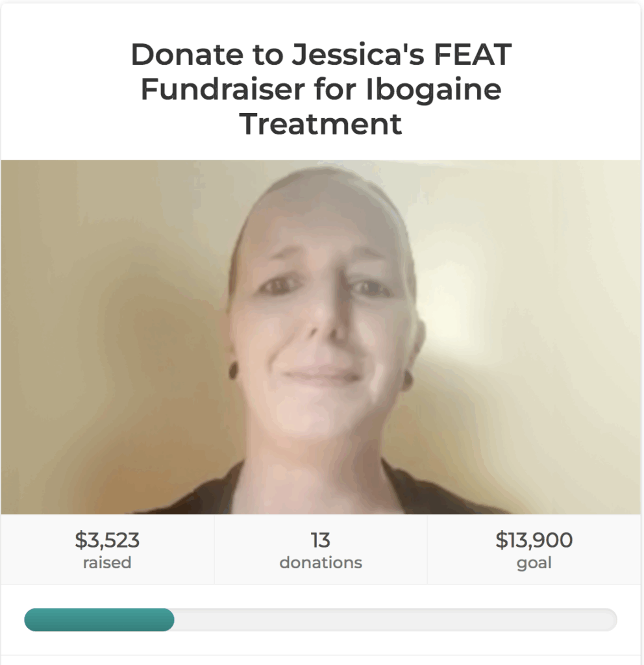Click the "goal" label text

pos(534,564)
